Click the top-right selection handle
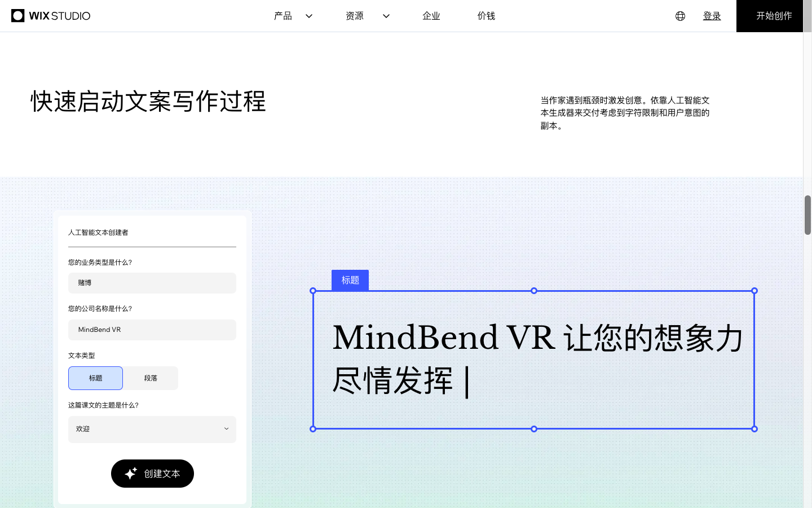The height and width of the screenshot is (508, 812). [754, 291]
